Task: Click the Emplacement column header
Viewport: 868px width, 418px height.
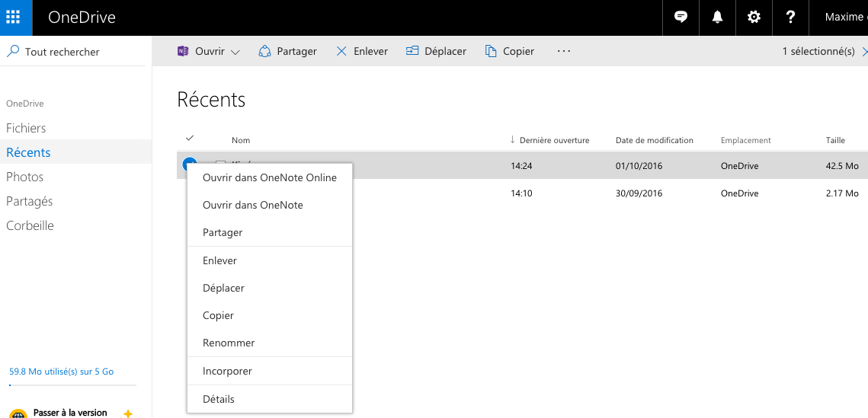Action: 745,140
